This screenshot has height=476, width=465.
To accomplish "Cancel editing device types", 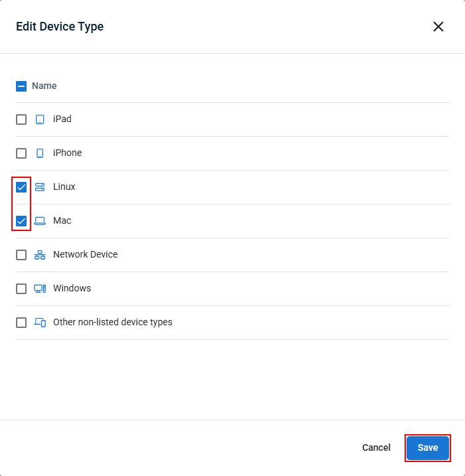I will click(x=376, y=447).
